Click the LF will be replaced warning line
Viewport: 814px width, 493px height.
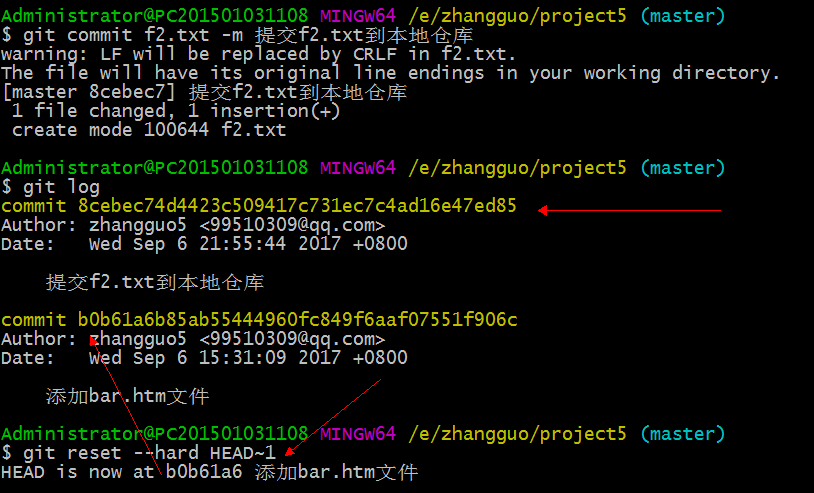point(259,54)
